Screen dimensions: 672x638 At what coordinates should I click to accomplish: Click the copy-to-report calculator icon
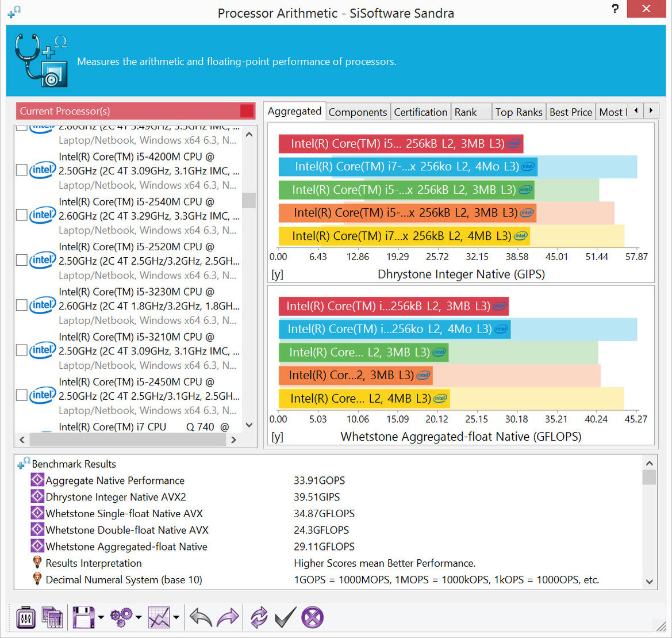[x=52, y=617]
